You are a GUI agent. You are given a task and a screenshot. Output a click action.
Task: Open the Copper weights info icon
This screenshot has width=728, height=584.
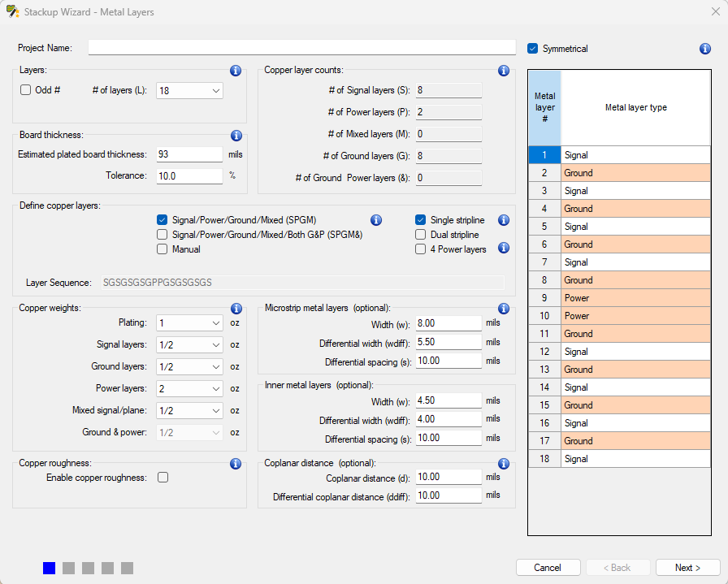[236, 309]
